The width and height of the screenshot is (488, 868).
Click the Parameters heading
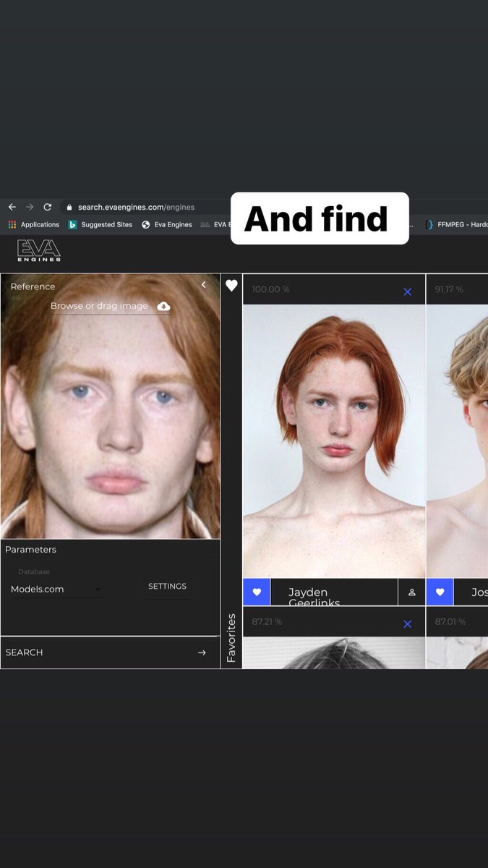tap(30, 550)
